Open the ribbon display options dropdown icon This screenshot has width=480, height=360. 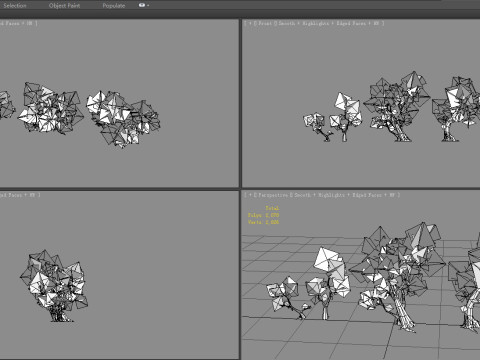(x=144, y=5)
